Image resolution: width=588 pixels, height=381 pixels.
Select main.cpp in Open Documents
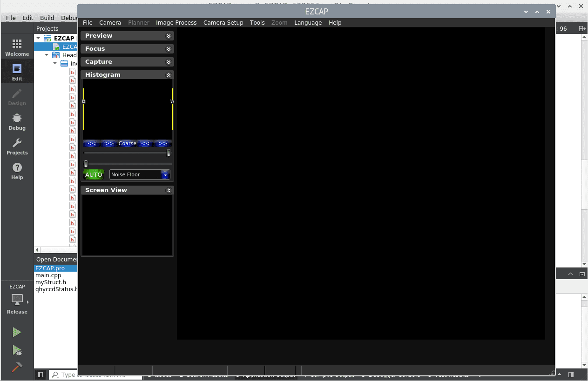coord(56,275)
